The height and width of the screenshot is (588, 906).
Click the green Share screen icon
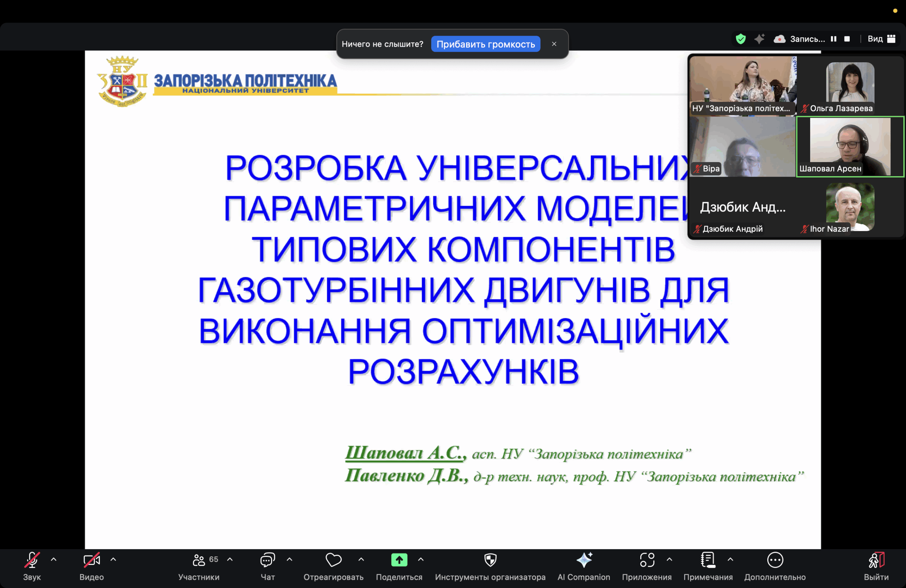point(399,560)
